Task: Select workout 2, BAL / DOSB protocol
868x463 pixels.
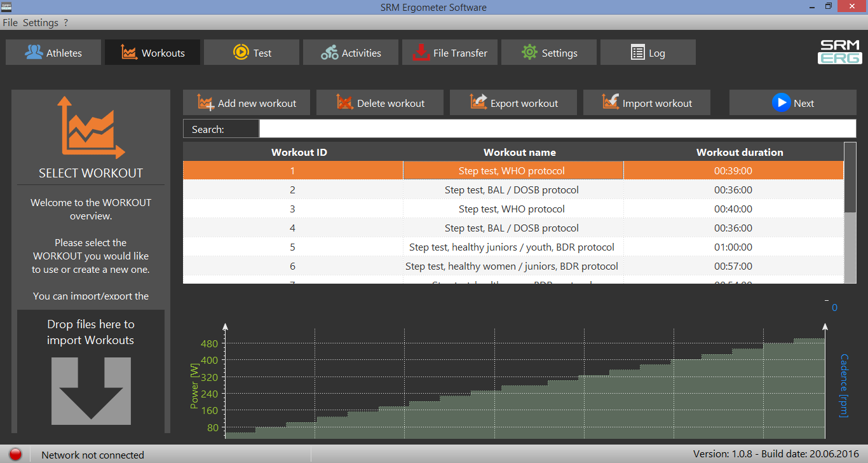Action: click(x=513, y=190)
